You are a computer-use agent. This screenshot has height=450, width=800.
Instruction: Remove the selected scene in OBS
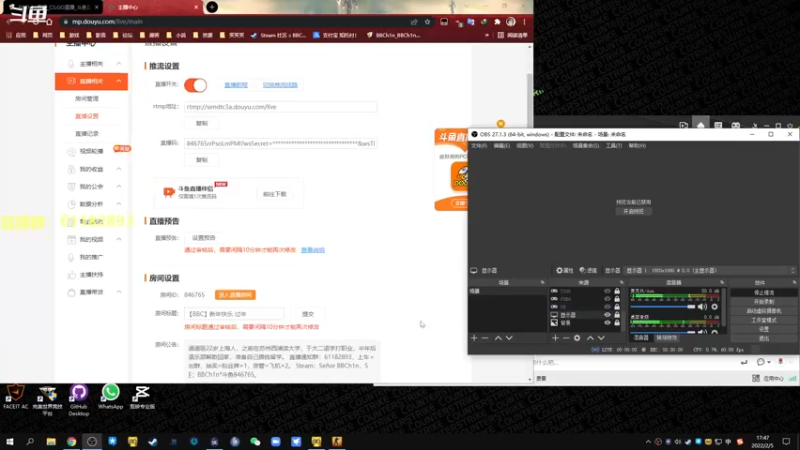(x=485, y=338)
